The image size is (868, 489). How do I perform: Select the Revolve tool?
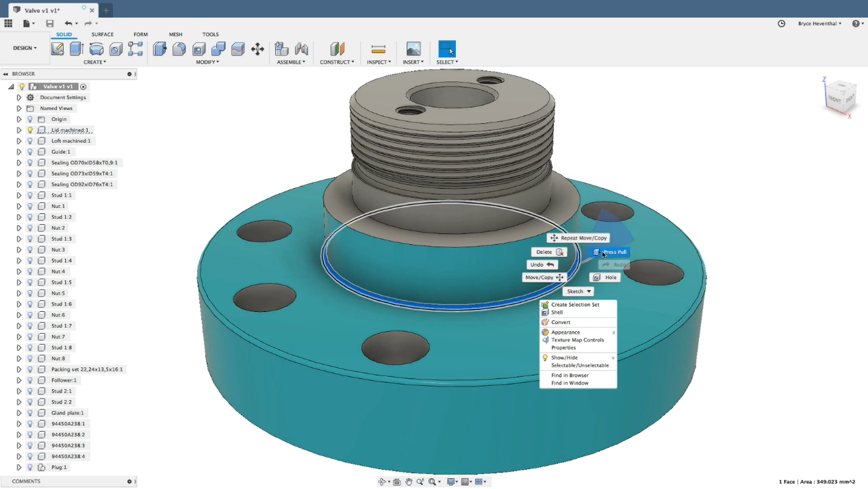[96, 49]
